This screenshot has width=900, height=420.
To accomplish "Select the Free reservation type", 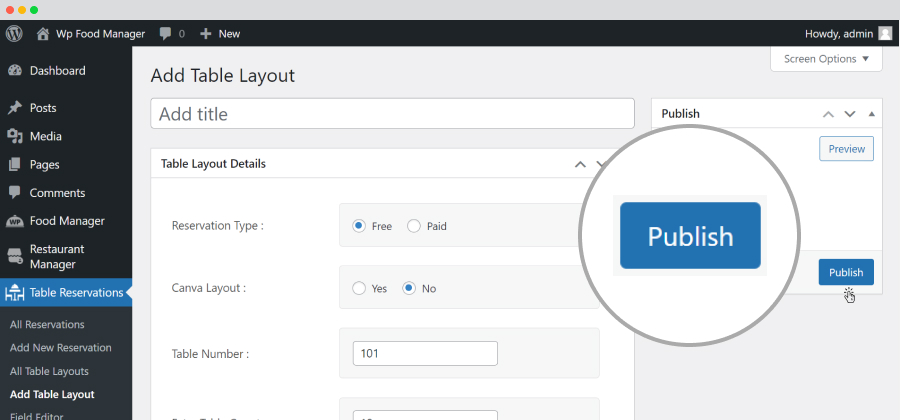I will [359, 226].
